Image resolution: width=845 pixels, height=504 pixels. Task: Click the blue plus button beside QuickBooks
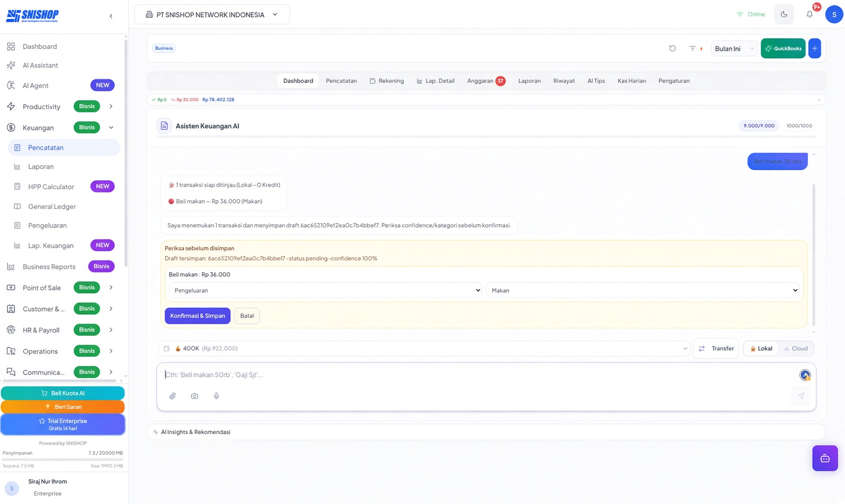point(814,48)
